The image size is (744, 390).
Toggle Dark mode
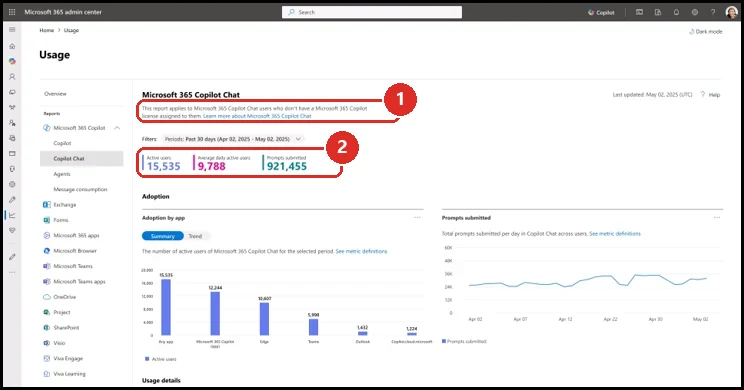706,32
